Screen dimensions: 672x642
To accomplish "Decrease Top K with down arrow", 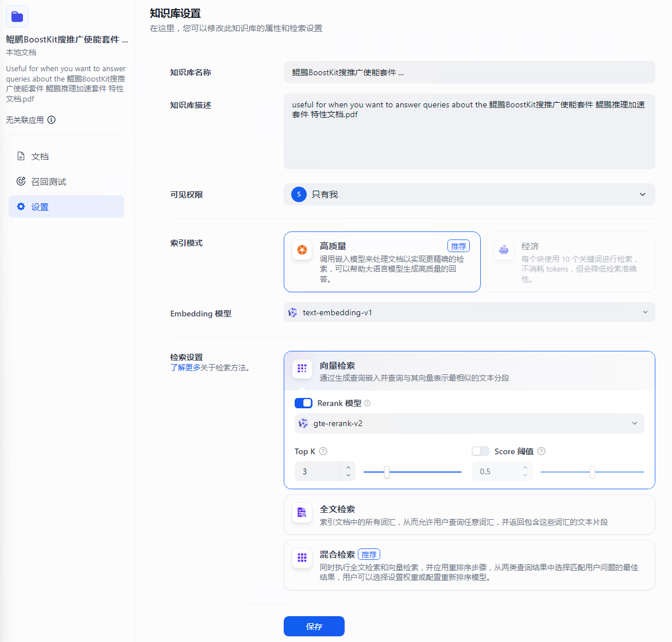I will (348, 475).
